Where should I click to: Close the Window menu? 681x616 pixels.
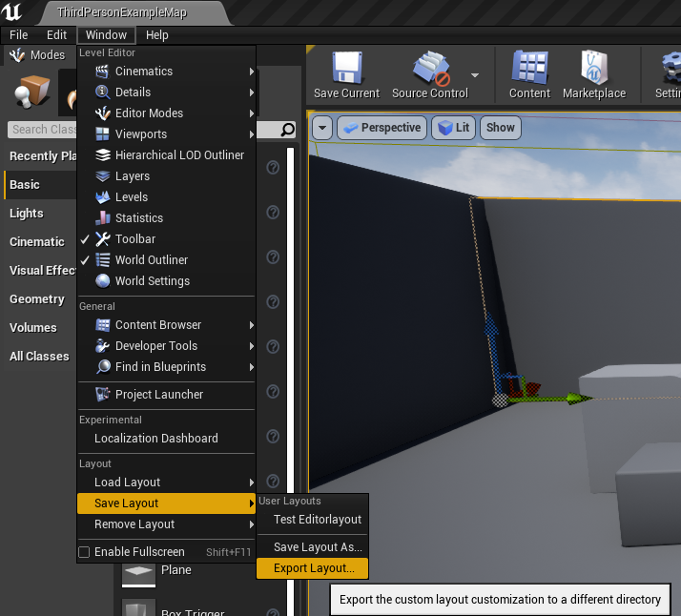click(x=106, y=34)
